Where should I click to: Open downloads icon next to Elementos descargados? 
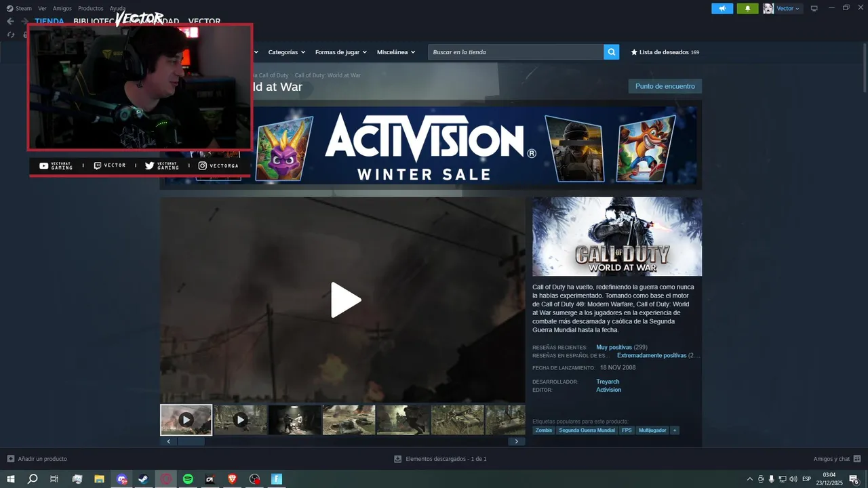click(x=398, y=459)
